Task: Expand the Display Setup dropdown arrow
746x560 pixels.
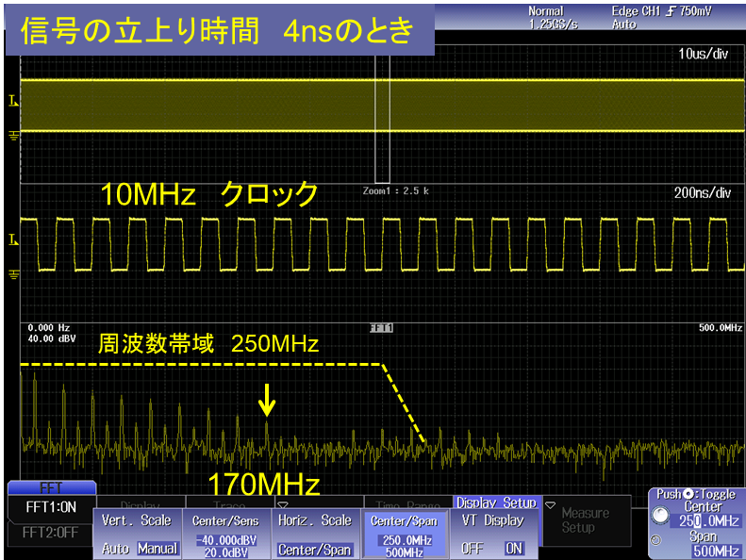Action: coord(549,504)
